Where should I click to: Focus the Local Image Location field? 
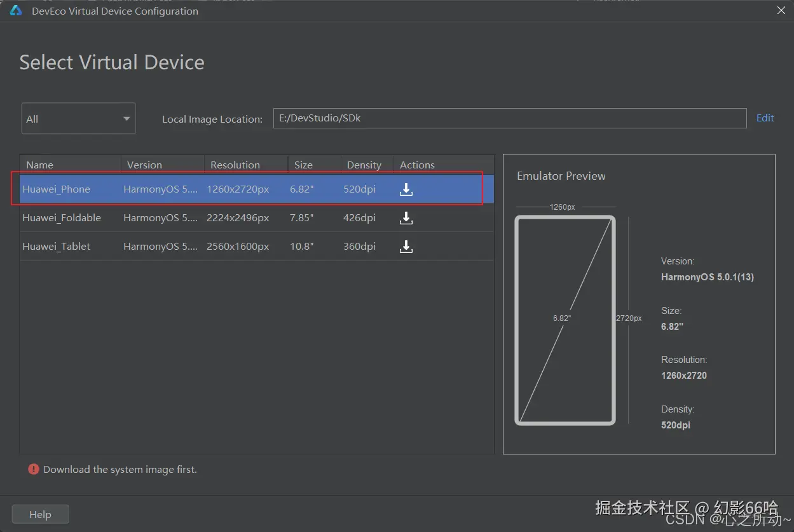tap(510, 118)
